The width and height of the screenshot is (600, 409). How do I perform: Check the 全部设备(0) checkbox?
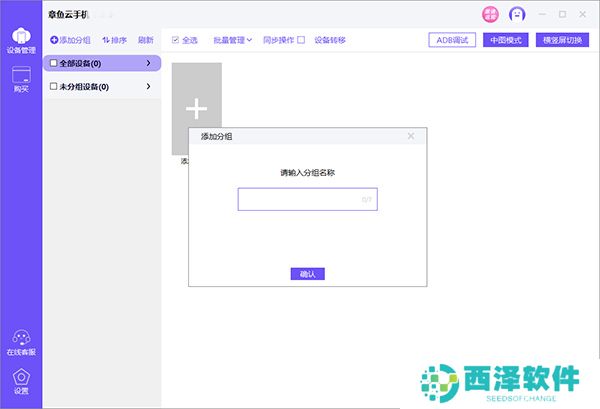pos(54,63)
